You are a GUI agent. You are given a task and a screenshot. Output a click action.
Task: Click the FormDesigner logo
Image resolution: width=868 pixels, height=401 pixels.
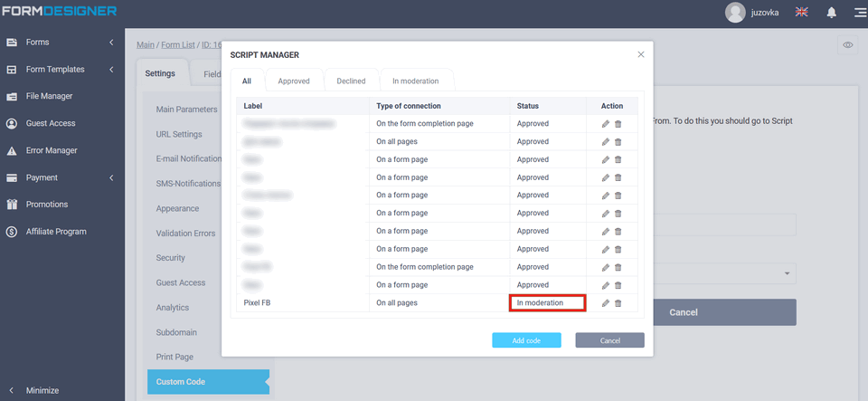[59, 11]
